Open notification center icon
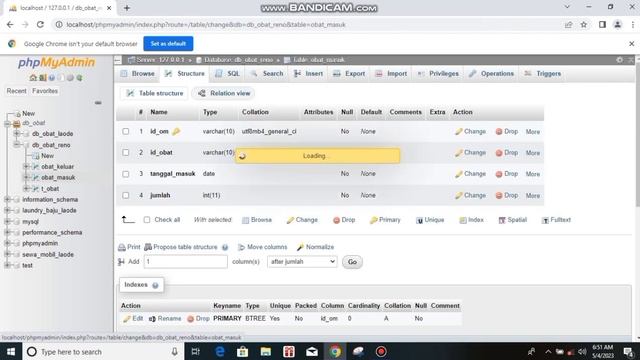The height and width of the screenshot is (360, 640). (629, 351)
